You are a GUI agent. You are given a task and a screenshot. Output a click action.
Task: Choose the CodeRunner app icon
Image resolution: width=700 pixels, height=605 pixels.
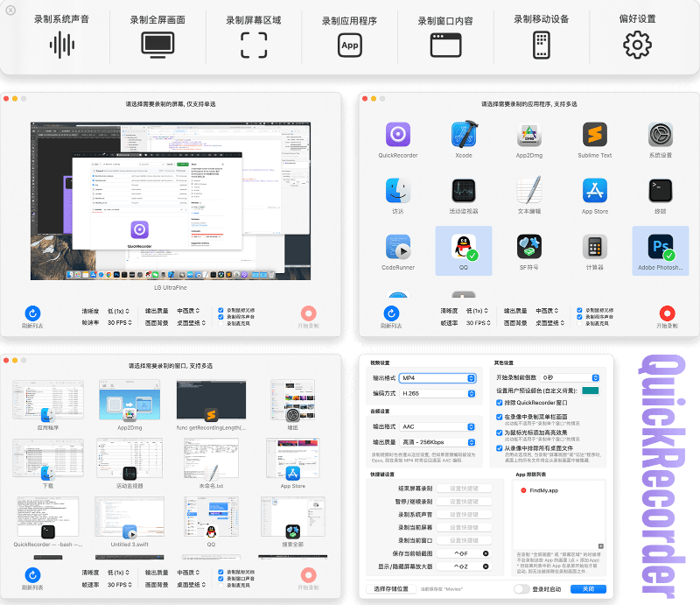point(398,247)
